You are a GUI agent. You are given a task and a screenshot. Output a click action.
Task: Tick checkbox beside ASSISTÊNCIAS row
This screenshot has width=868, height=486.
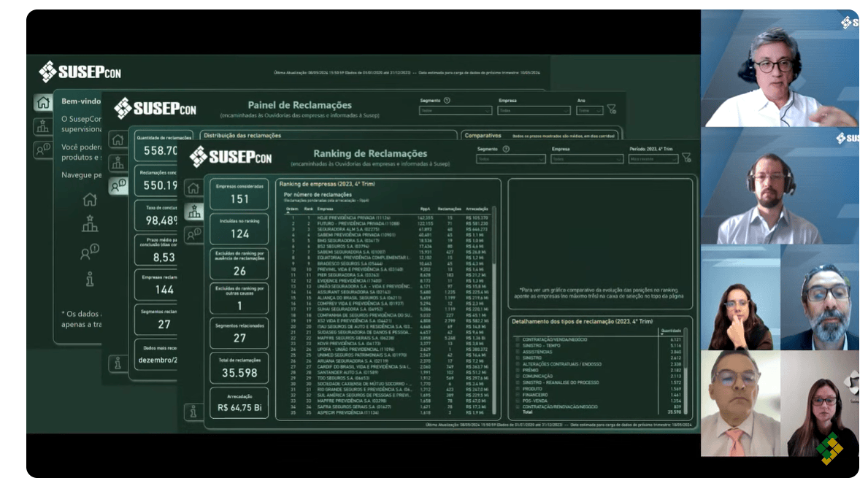pyautogui.click(x=518, y=352)
